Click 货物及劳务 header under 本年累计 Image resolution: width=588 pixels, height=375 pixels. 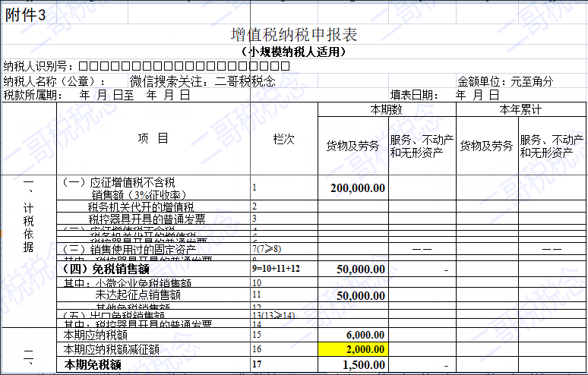point(487,146)
